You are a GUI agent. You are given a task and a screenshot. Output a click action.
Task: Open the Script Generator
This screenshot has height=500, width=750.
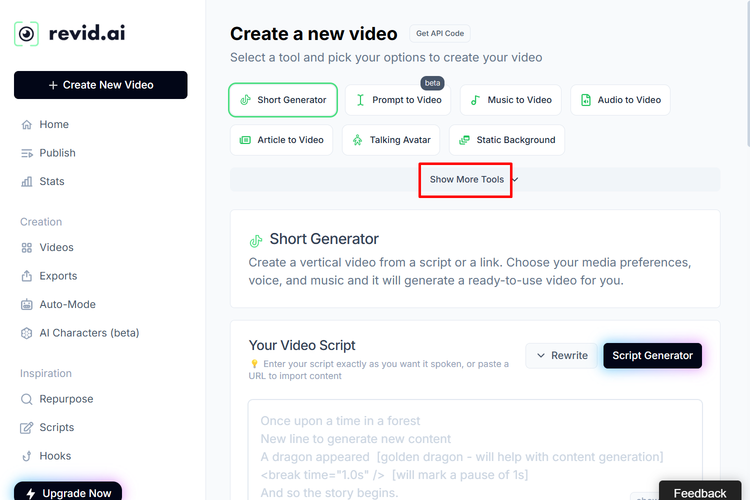(652, 356)
